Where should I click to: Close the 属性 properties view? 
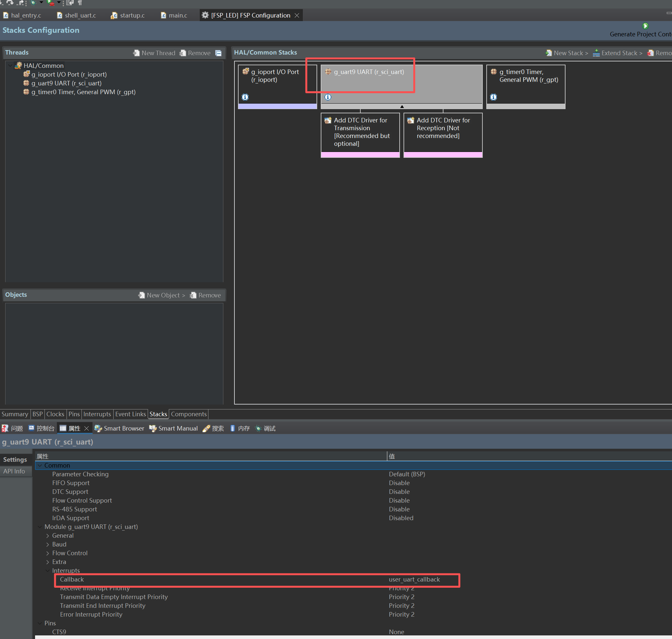pyautogui.click(x=86, y=428)
